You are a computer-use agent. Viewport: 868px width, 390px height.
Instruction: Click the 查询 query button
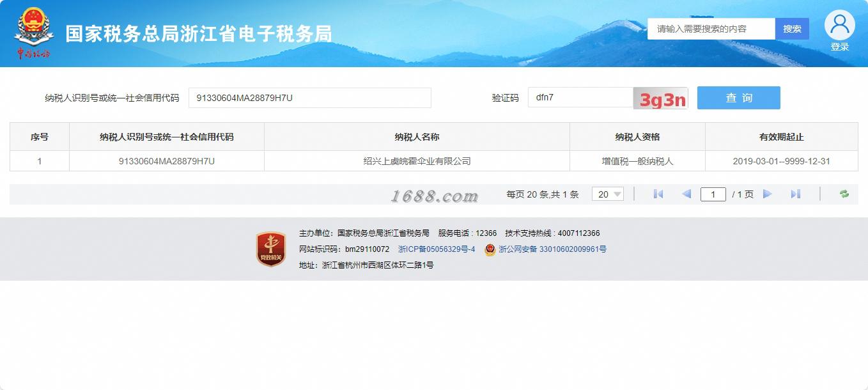coord(739,98)
